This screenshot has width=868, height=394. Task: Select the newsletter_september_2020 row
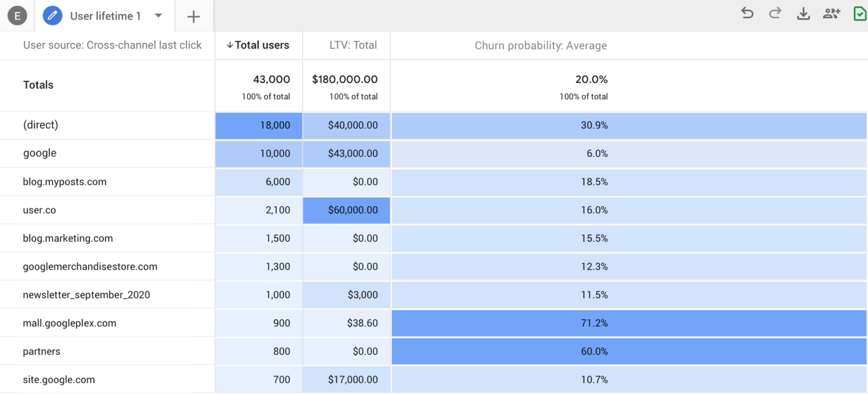[x=86, y=295]
